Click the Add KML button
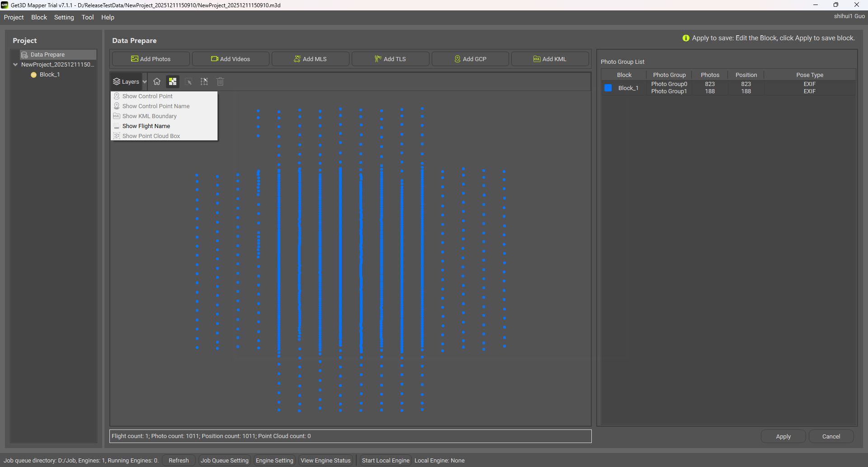868x467 pixels. coord(550,59)
